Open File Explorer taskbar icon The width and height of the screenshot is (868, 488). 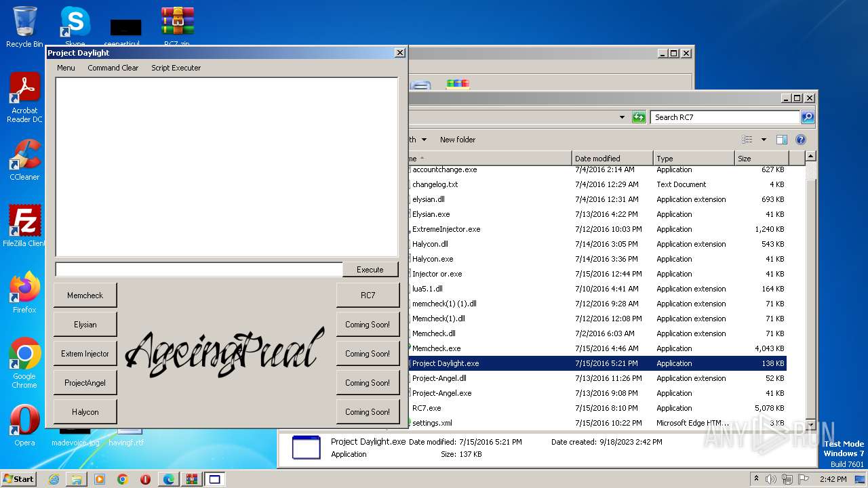click(77, 479)
